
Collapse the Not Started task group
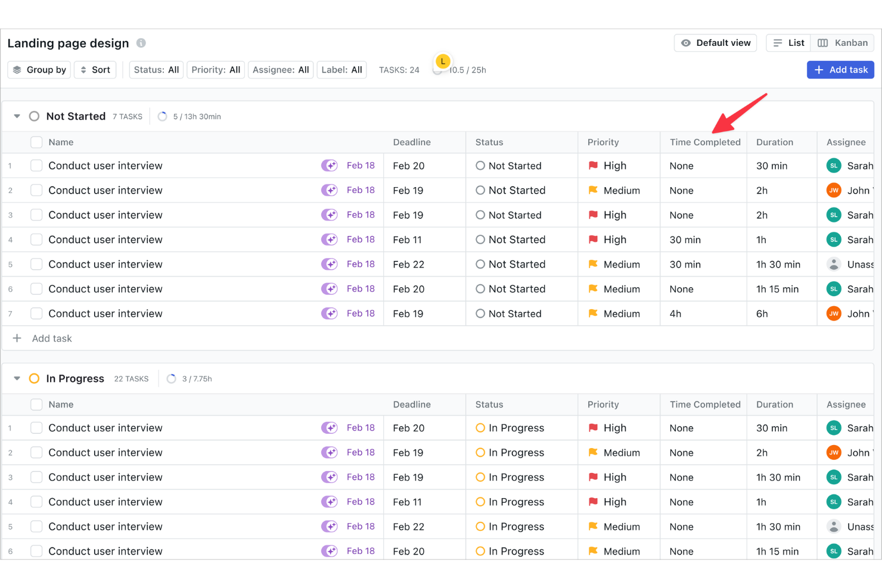coord(16,116)
